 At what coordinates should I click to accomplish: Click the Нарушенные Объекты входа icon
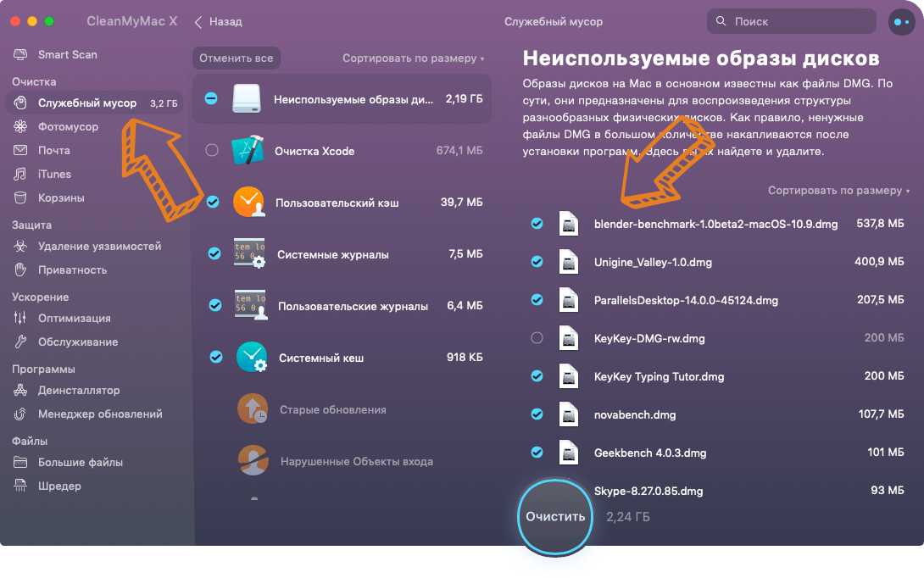coord(253,461)
